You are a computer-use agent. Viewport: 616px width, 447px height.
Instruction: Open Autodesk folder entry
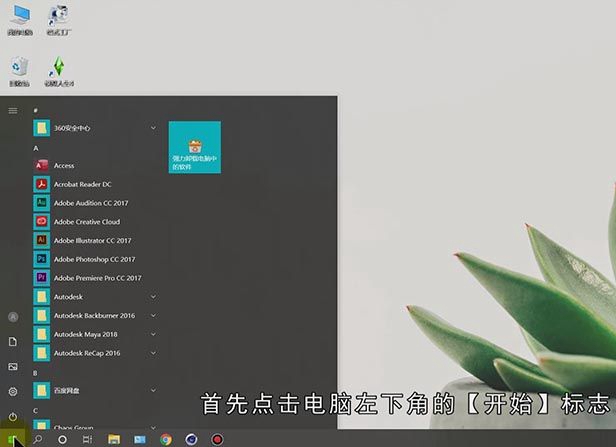click(96, 297)
